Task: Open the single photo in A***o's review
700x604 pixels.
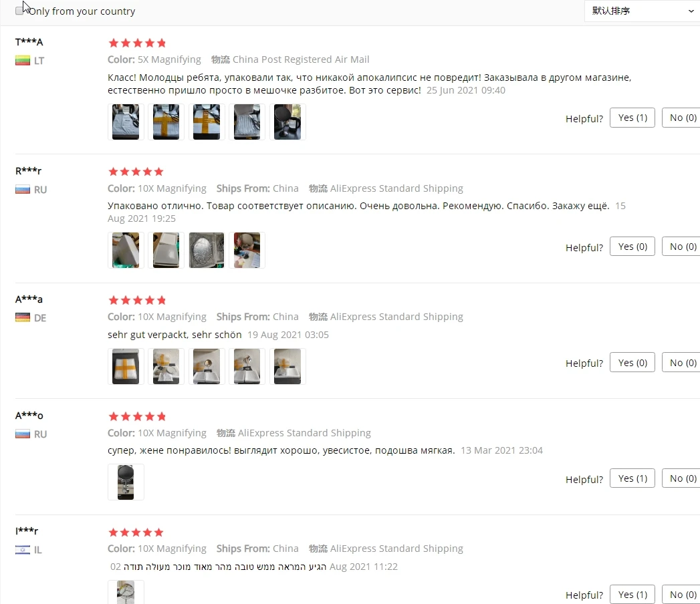Action: [x=126, y=482]
